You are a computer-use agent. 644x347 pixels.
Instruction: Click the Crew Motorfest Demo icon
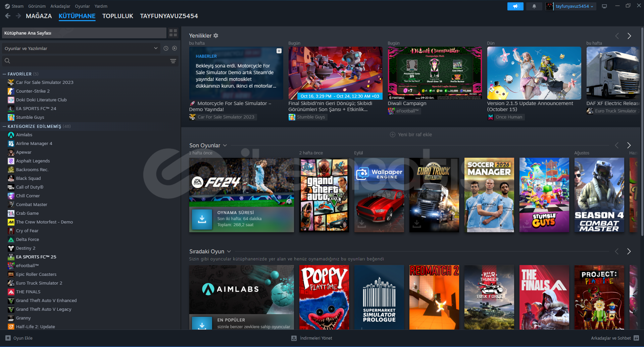pyautogui.click(x=11, y=222)
